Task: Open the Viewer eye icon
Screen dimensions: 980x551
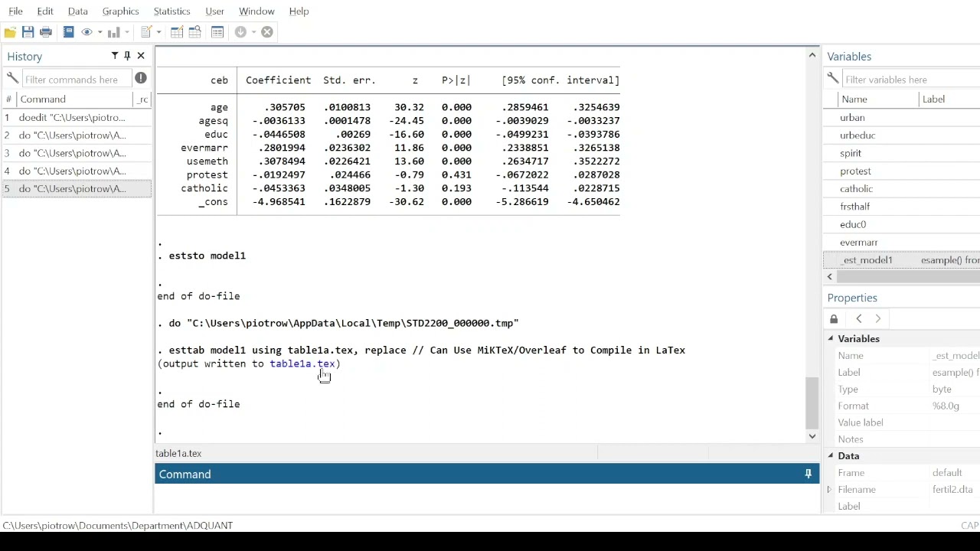Action: (87, 32)
